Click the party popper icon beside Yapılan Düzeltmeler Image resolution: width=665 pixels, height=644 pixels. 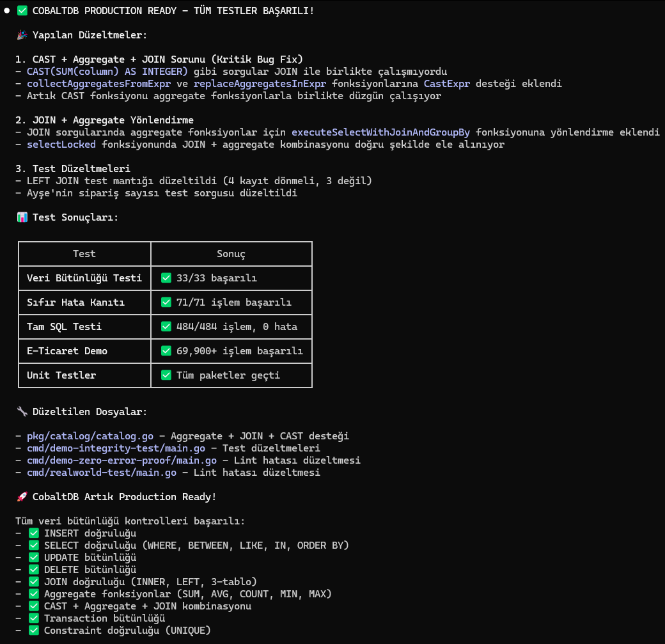(x=22, y=35)
